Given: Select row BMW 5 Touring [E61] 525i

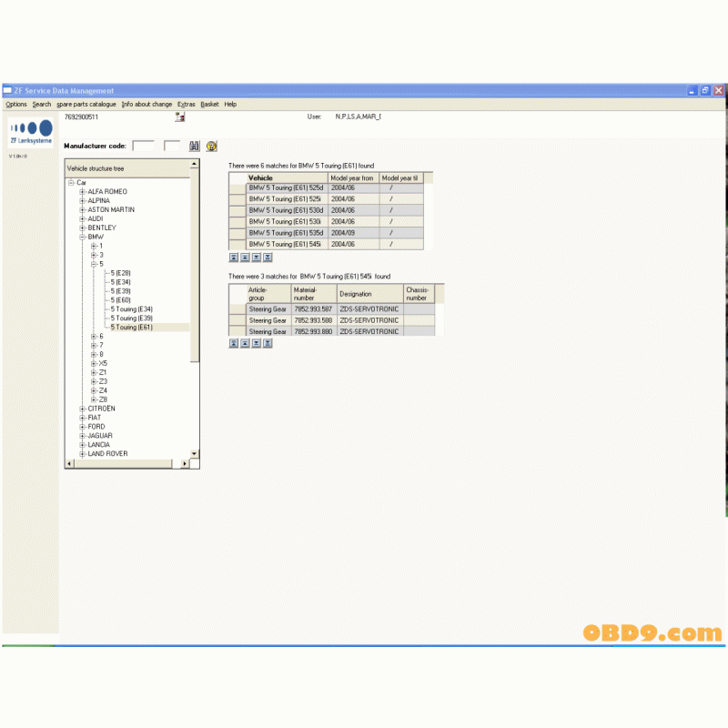Looking at the screenshot, I should pyautogui.click(x=326, y=199).
